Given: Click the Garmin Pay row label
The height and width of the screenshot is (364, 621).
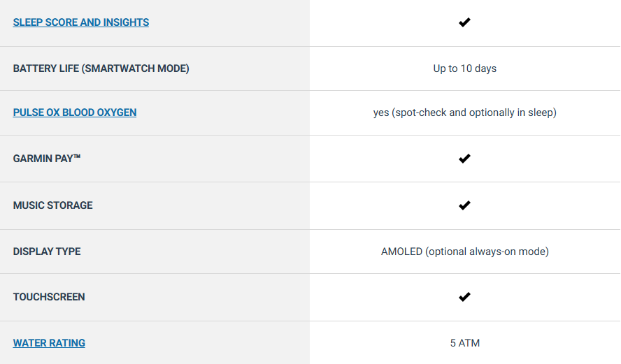Looking at the screenshot, I should point(47,159).
